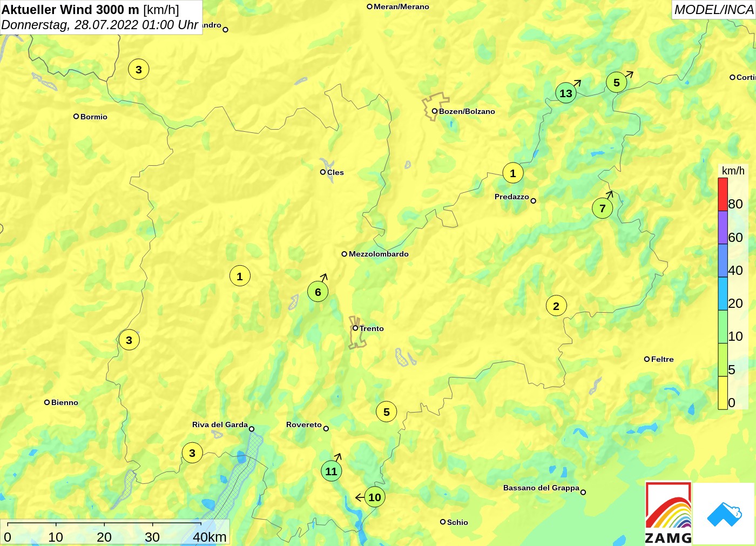
Task: Click the Meran/Merano city dot
Action: point(369,6)
